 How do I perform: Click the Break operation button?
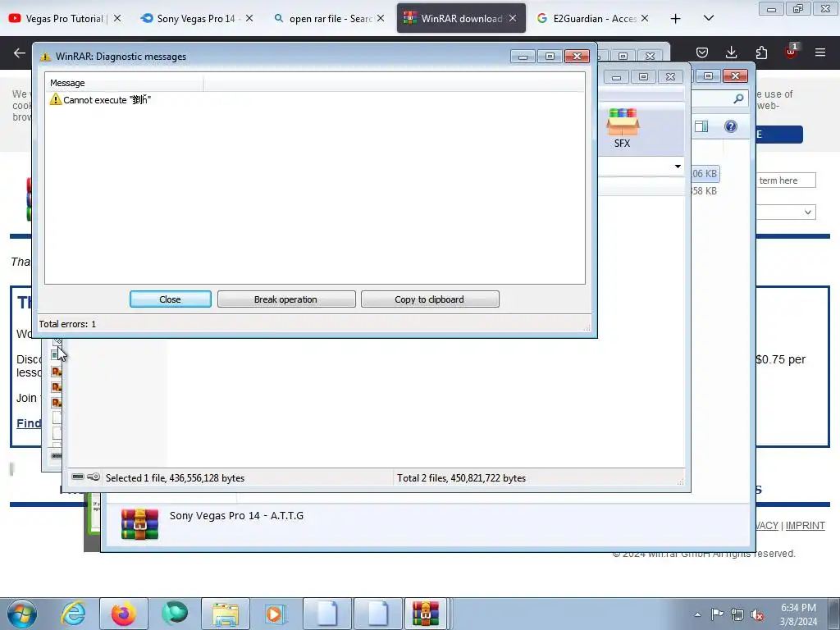pos(286,299)
